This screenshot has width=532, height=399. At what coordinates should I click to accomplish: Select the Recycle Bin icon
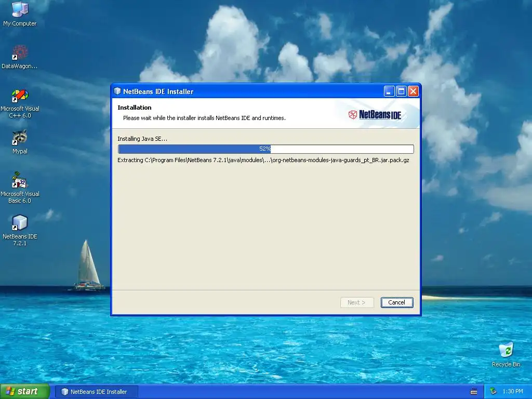506,354
